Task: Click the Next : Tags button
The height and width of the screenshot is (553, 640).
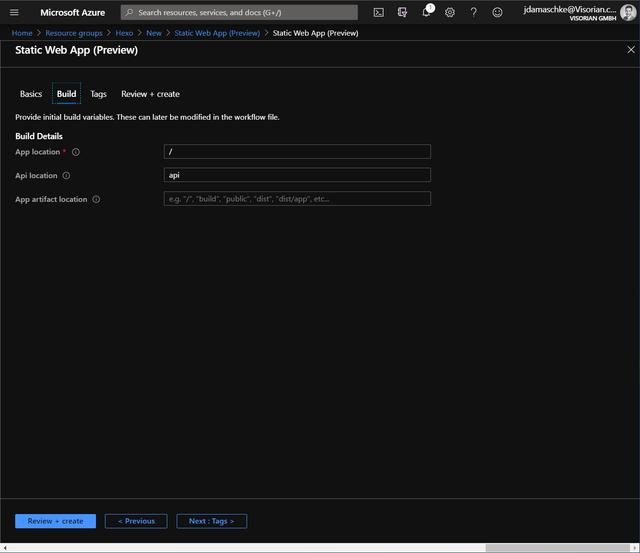Action: [211, 521]
